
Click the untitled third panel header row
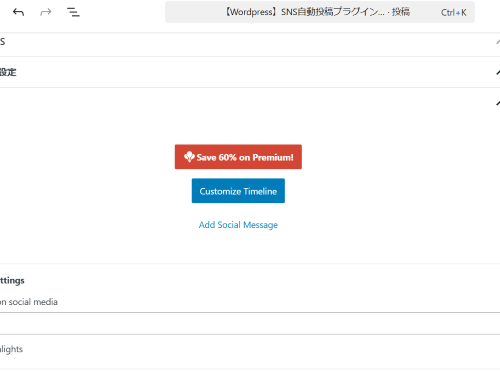[x=250, y=103]
